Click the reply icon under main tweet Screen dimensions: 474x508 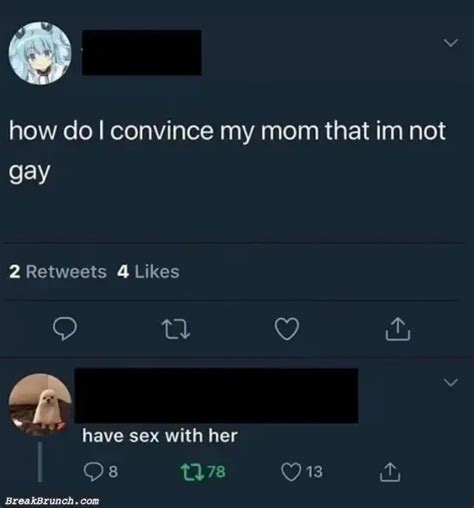point(65,329)
